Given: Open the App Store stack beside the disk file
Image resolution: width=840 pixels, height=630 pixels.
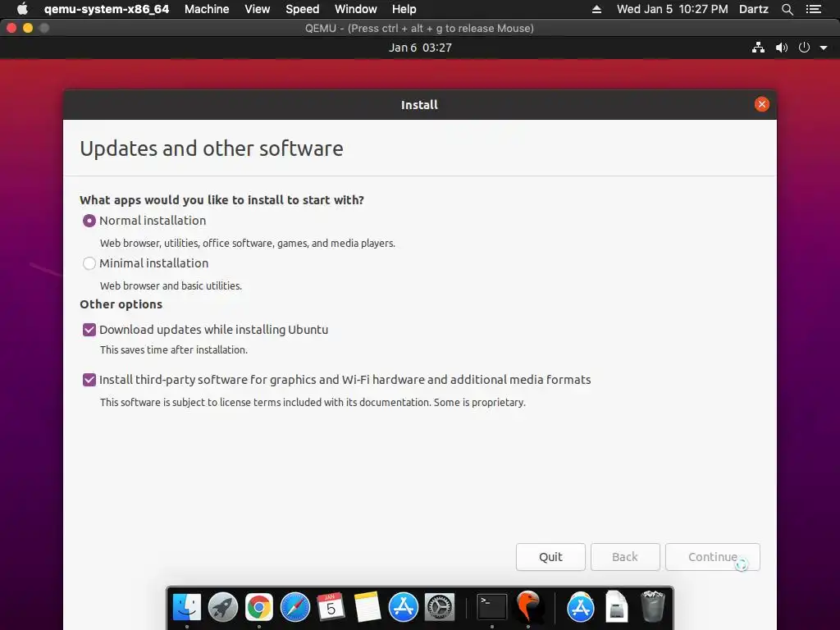Looking at the screenshot, I should 581,608.
